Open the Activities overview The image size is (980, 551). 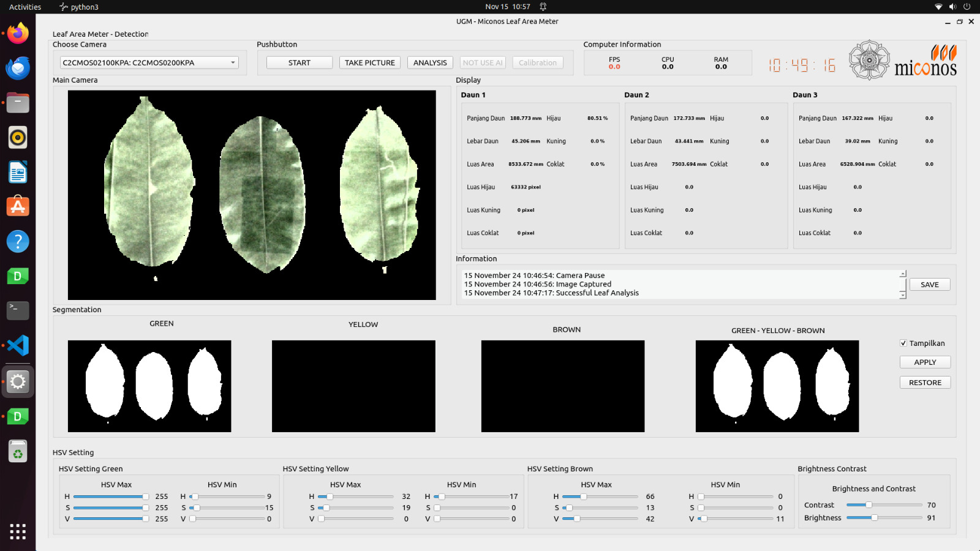(25, 7)
